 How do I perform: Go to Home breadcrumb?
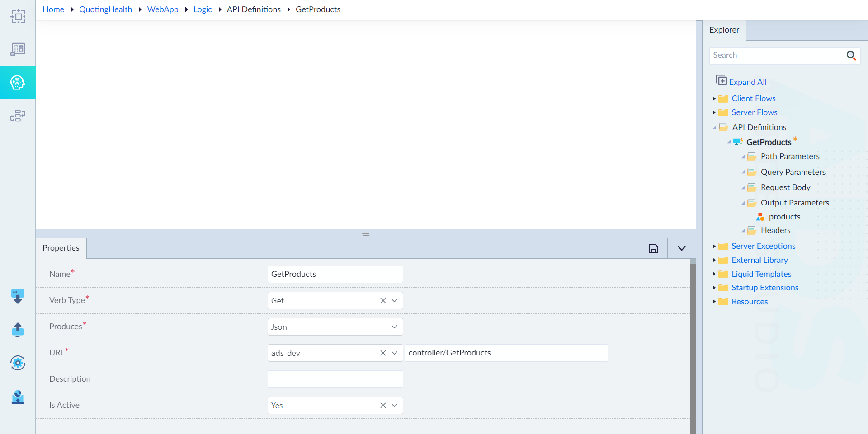pyautogui.click(x=53, y=9)
